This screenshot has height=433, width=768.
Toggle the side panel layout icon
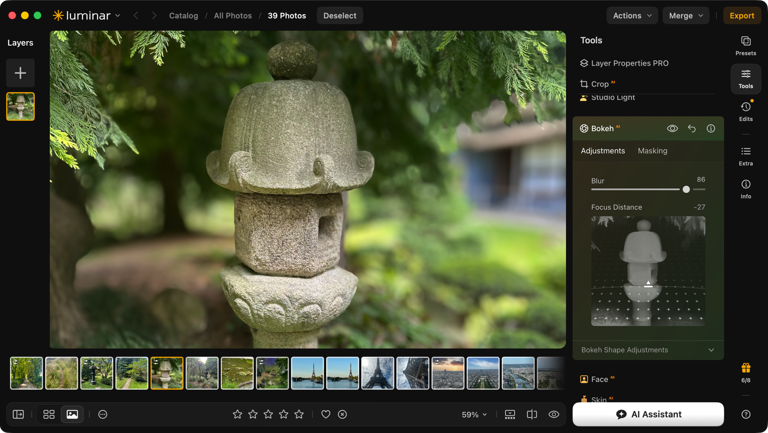coord(18,414)
